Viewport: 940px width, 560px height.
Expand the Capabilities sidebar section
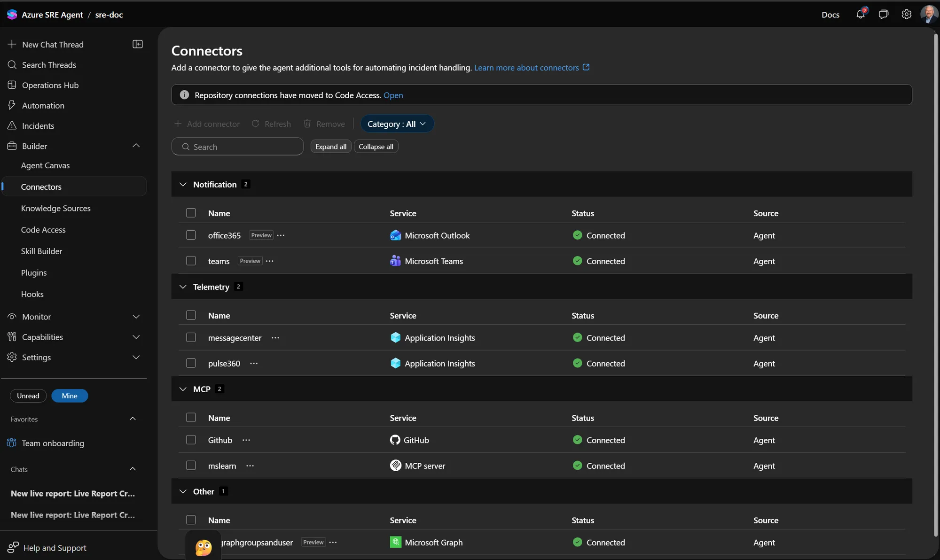pos(136,337)
